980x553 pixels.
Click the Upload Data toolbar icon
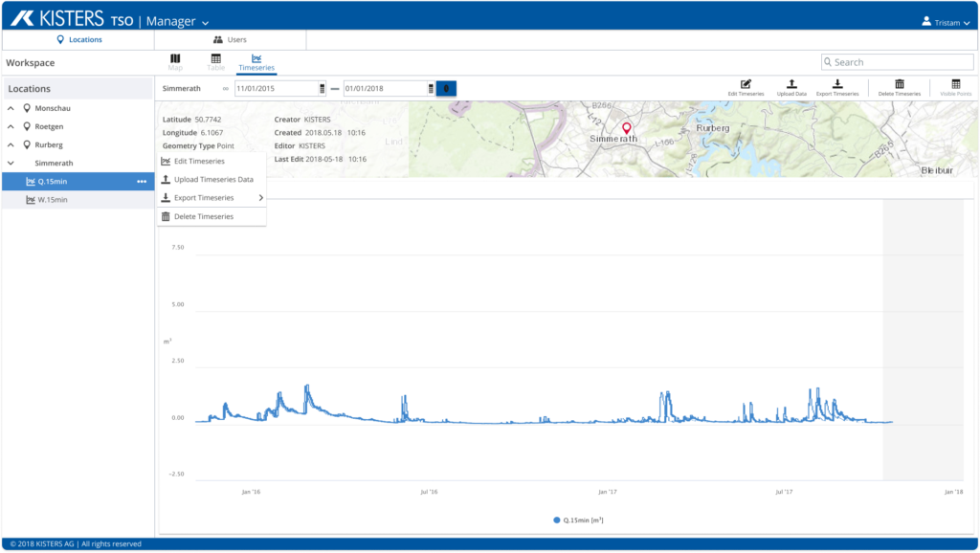pos(791,84)
